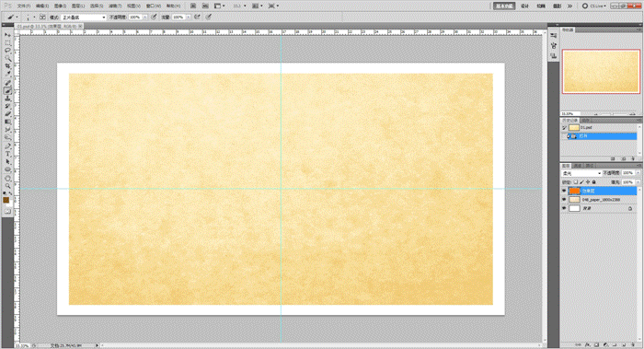644x349 pixels.
Task: Select the History Brush tool
Action: point(7,107)
